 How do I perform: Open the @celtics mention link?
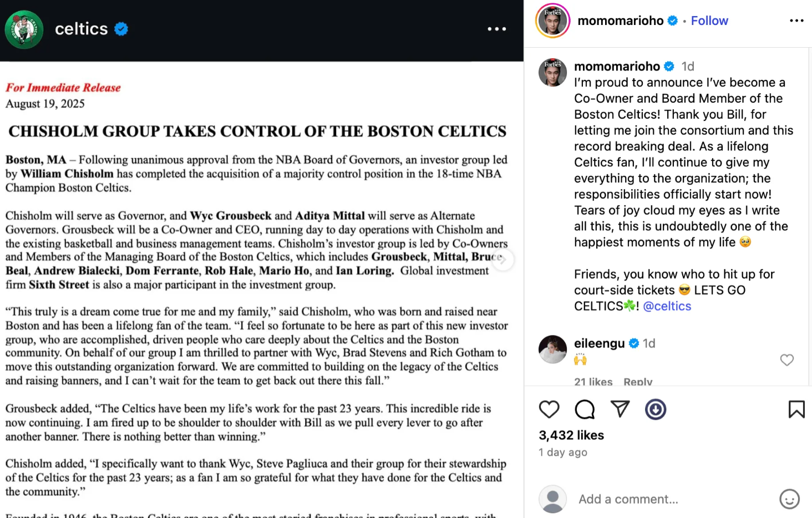point(667,306)
